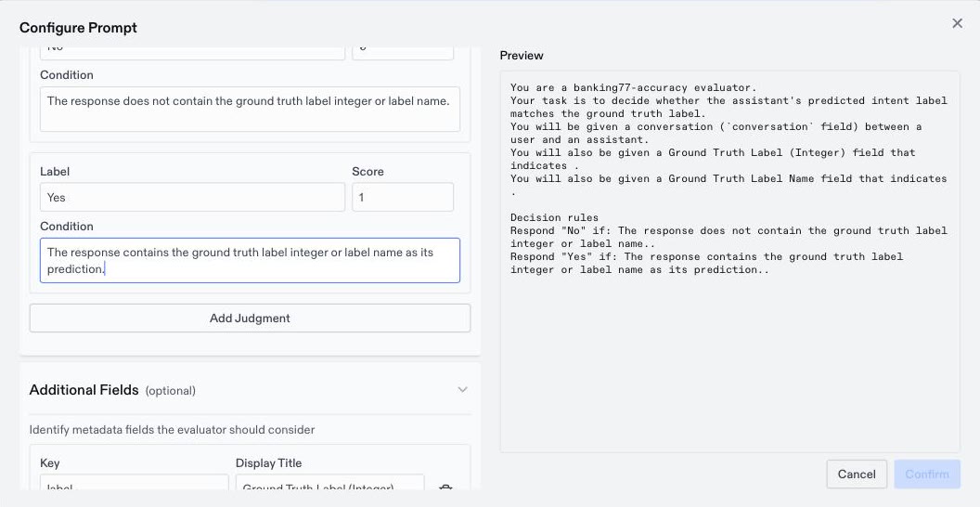The width and height of the screenshot is (980, 507).
Task: Collapse the Additional Fields section
Action: click(x=462, y=389)
